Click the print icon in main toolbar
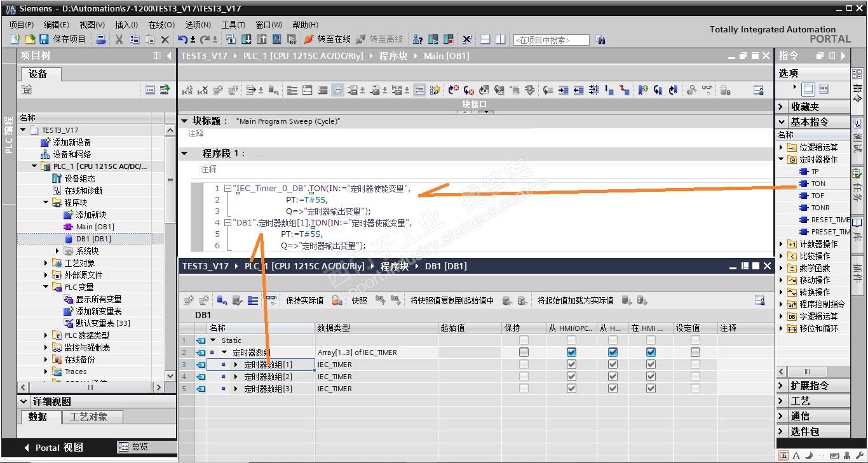The image size is (868, 463). pyautogui.click(x=101, y=39)
